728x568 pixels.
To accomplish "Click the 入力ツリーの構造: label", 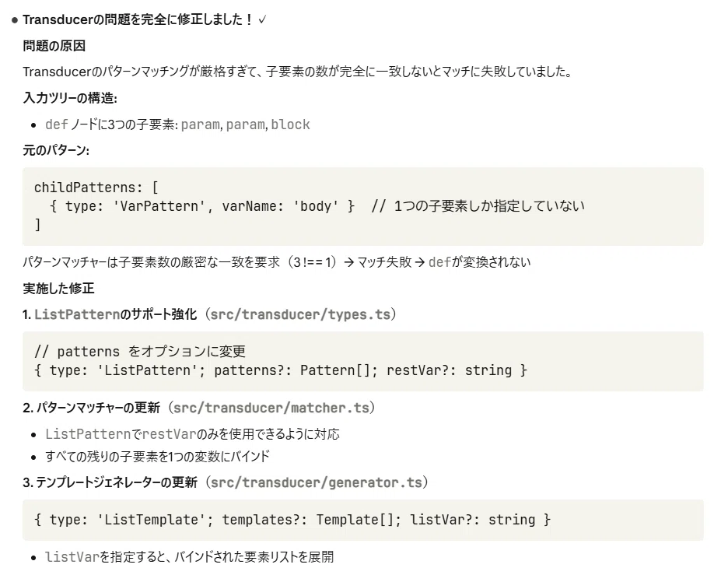I will click(x=70, y=98).
